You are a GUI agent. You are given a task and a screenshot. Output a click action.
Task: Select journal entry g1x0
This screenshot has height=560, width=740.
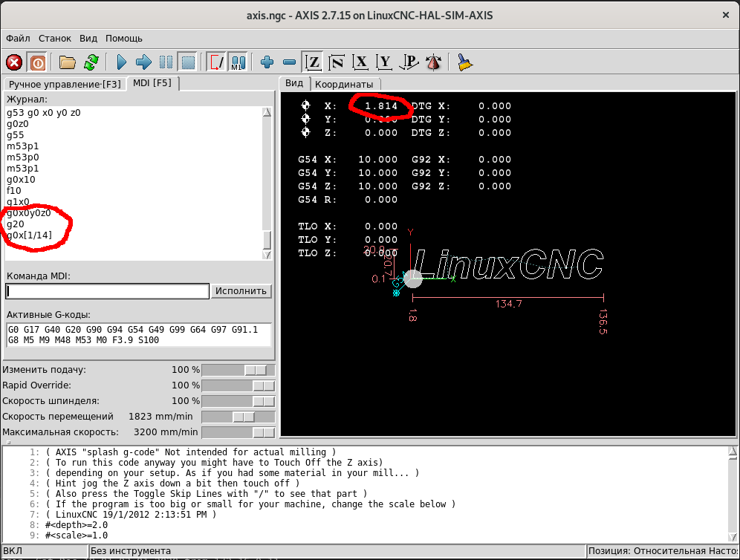[x=18, y=201]
